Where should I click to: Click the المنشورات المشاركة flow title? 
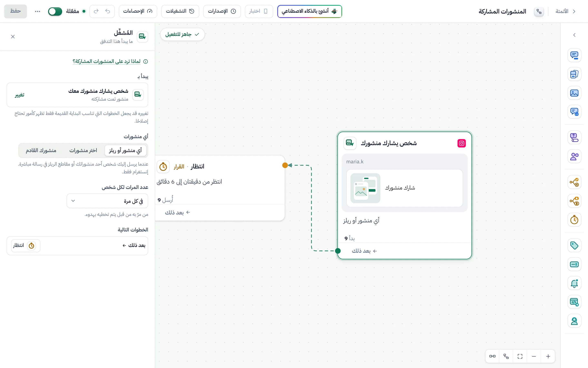click(502, 11)
